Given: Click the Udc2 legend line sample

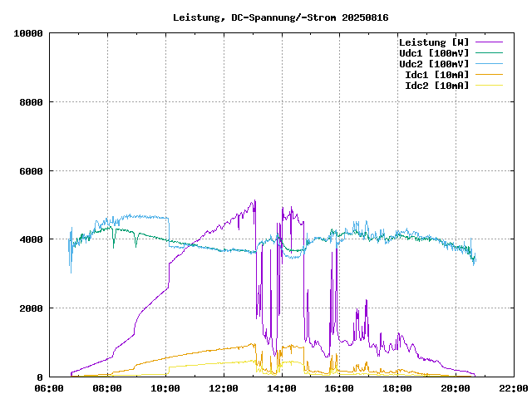Looking at the screenshot, I should point(489,63).
